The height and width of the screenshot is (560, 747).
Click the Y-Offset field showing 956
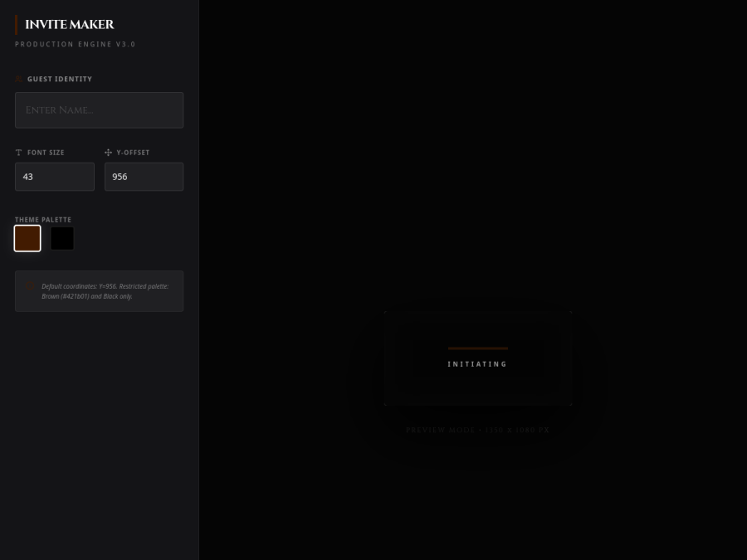tap(144, 177)
